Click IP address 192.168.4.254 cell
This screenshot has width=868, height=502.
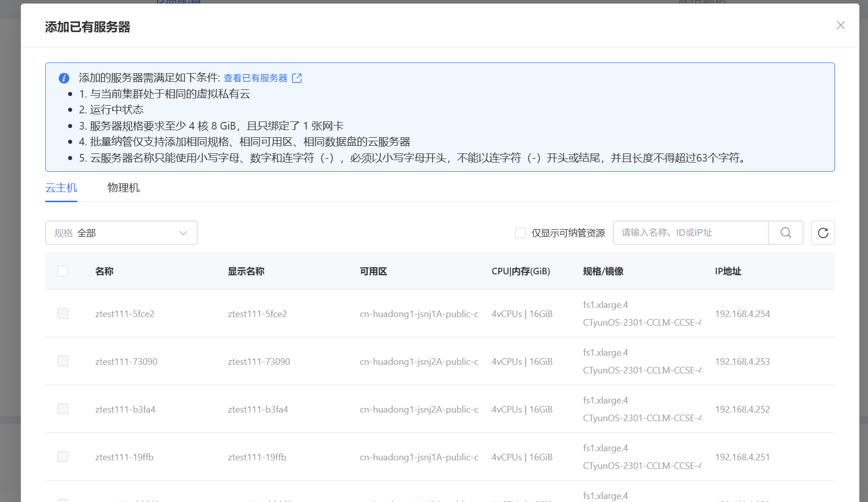(x=742, y=314)
